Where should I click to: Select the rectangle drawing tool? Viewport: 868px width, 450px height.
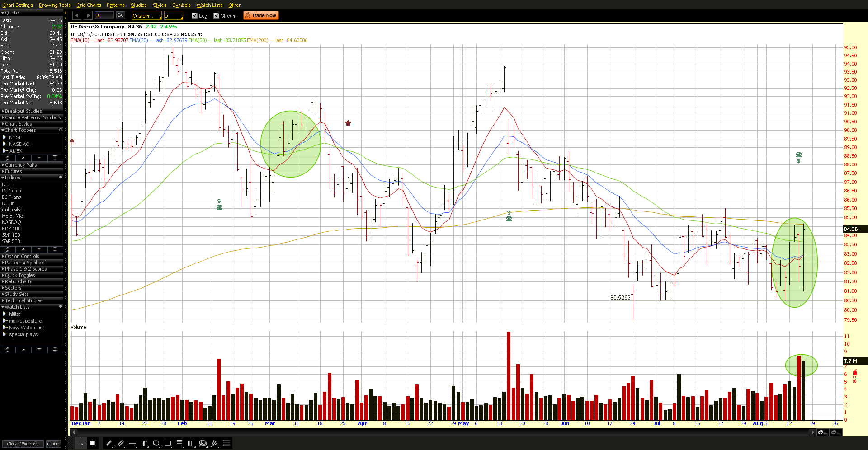[x=168, y=443]
